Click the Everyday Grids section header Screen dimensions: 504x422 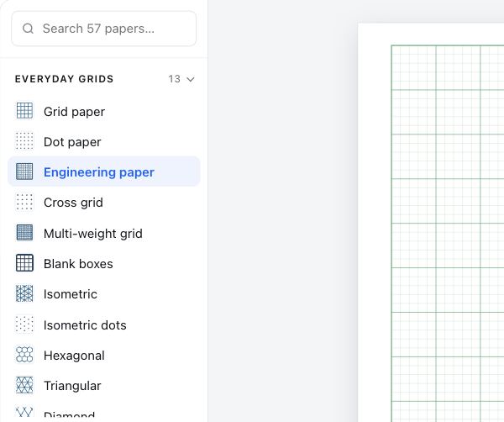pyautogui.click(x=65, y=79)
